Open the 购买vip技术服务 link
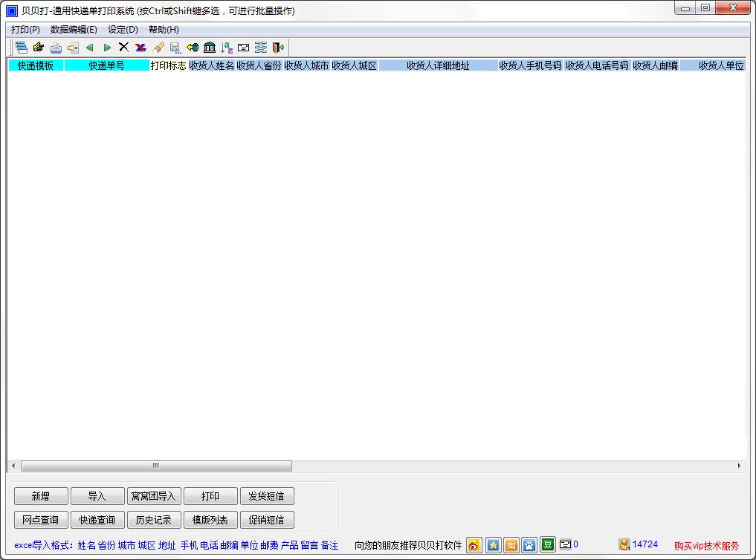The height and width of the screenshot is (560, 756). (x=706, y=546)
